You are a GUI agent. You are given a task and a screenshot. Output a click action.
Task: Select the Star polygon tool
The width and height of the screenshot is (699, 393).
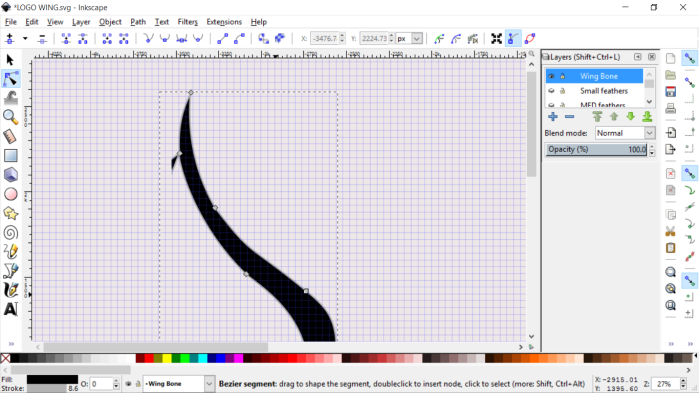tap(11, 213)
